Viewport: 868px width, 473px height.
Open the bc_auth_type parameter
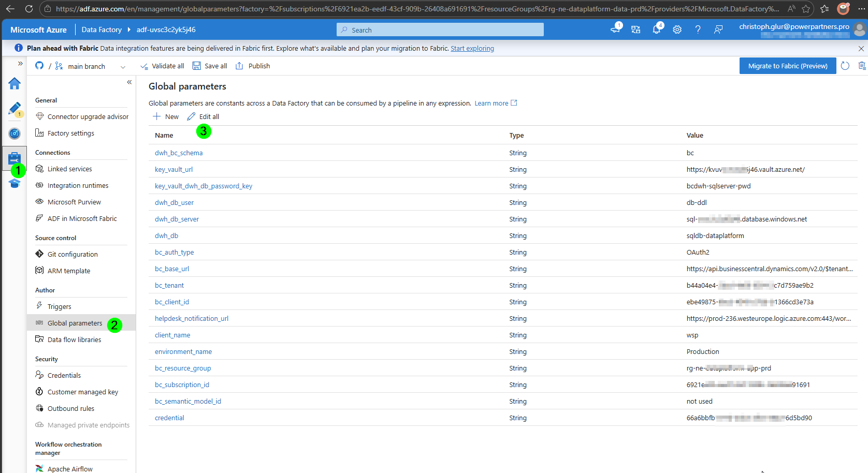point(174,253)
